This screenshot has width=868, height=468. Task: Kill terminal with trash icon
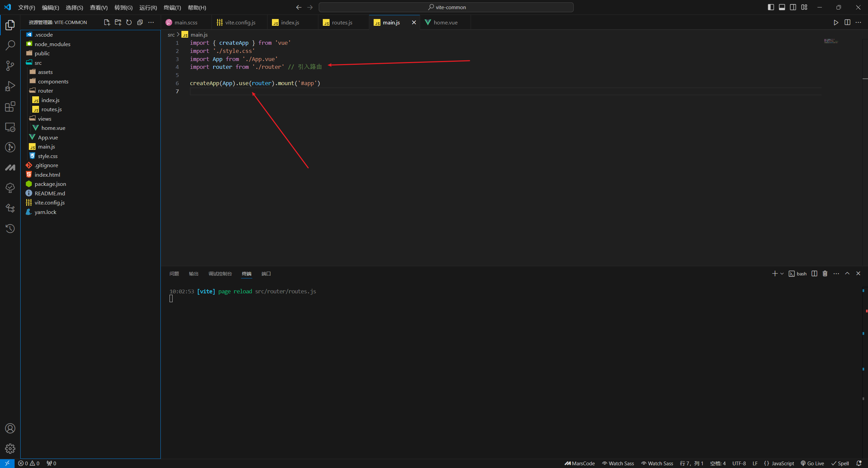point(825,274)
